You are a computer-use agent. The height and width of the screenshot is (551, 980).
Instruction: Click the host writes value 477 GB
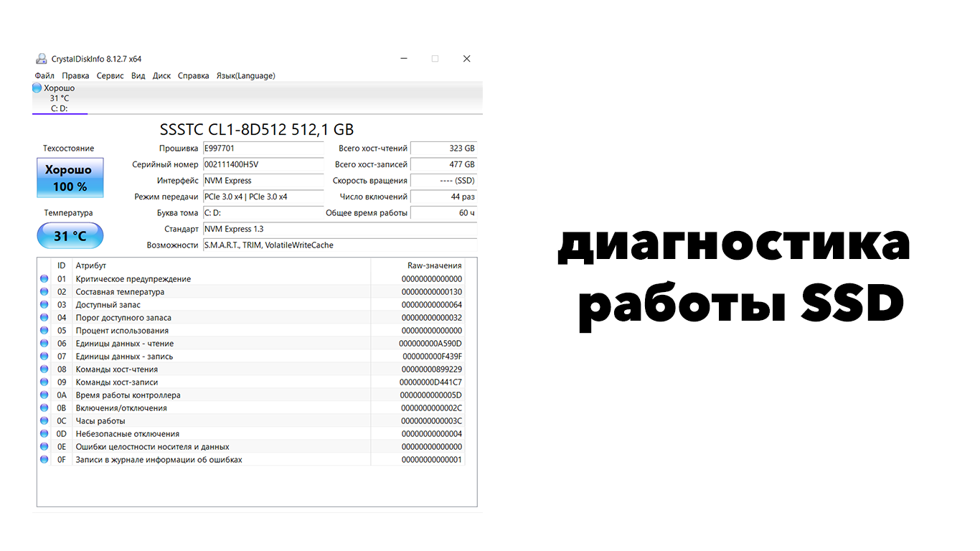443,164
